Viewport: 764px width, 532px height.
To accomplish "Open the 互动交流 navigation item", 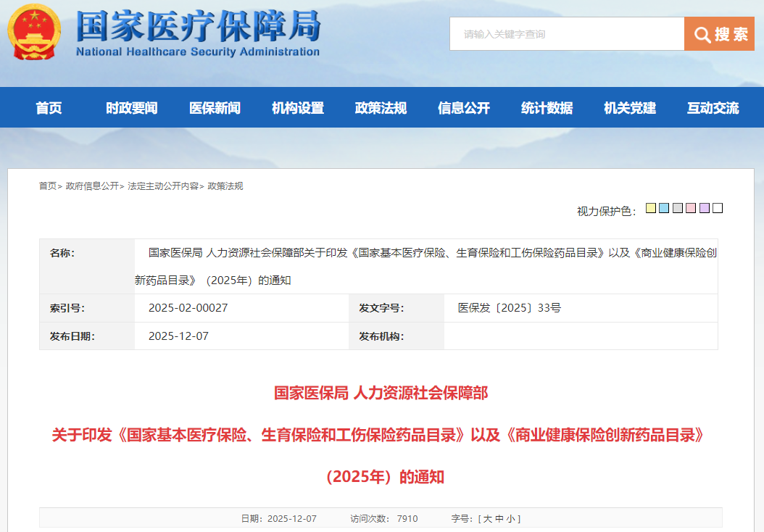I will tap(713, 108).
